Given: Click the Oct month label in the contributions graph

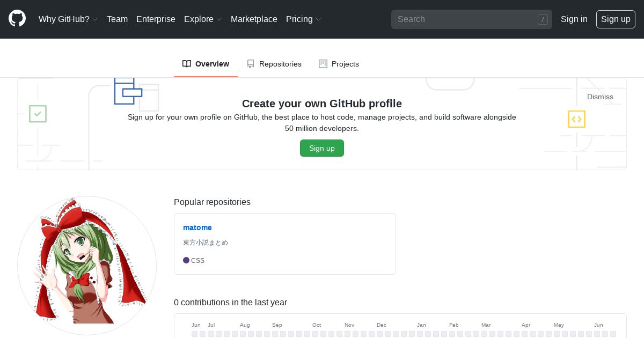Looking at the screenshot, I should [x=317, y=325].
